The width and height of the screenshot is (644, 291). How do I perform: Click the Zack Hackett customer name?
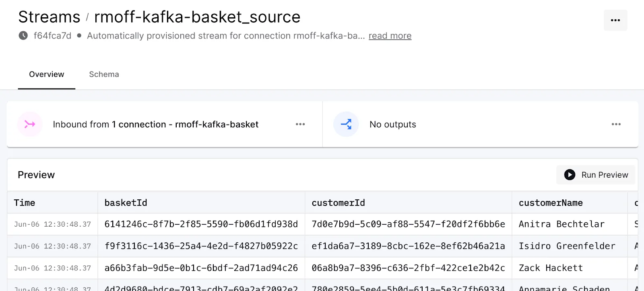click(x=550, y=268)
